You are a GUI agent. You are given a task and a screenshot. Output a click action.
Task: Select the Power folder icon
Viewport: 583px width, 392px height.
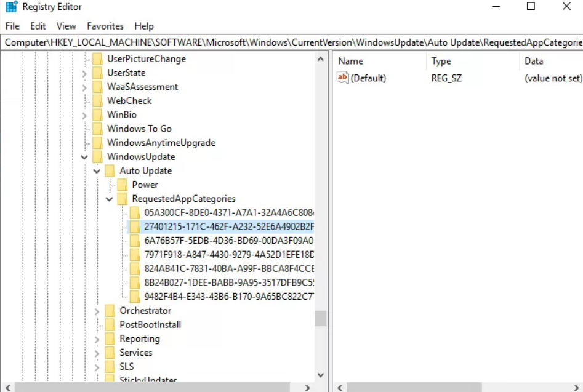(x=122, y=185)
